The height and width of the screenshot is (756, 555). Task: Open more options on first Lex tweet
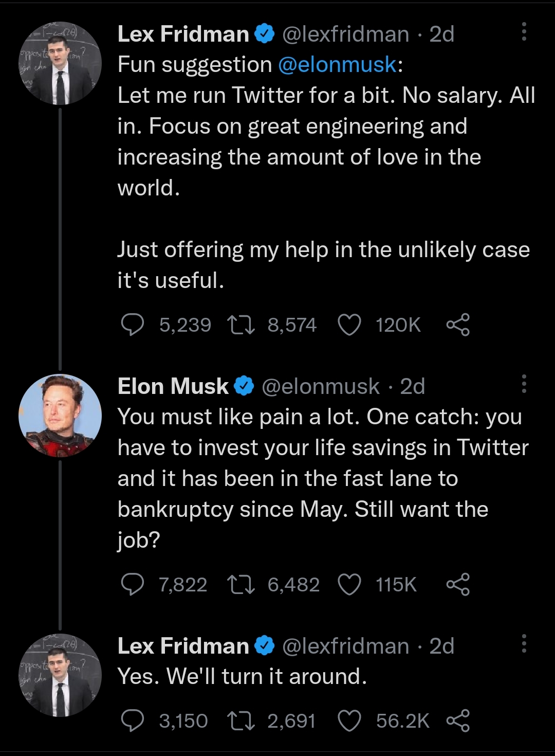coord(524,32)
